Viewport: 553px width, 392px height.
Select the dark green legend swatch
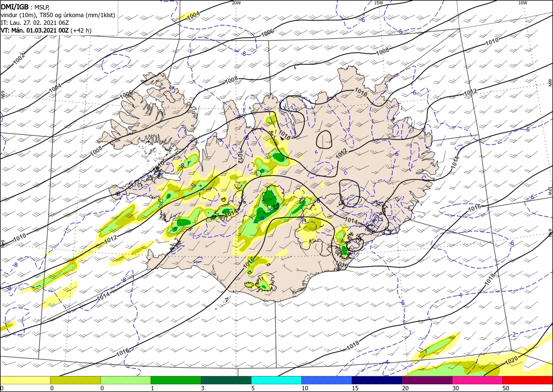(226, 380)
